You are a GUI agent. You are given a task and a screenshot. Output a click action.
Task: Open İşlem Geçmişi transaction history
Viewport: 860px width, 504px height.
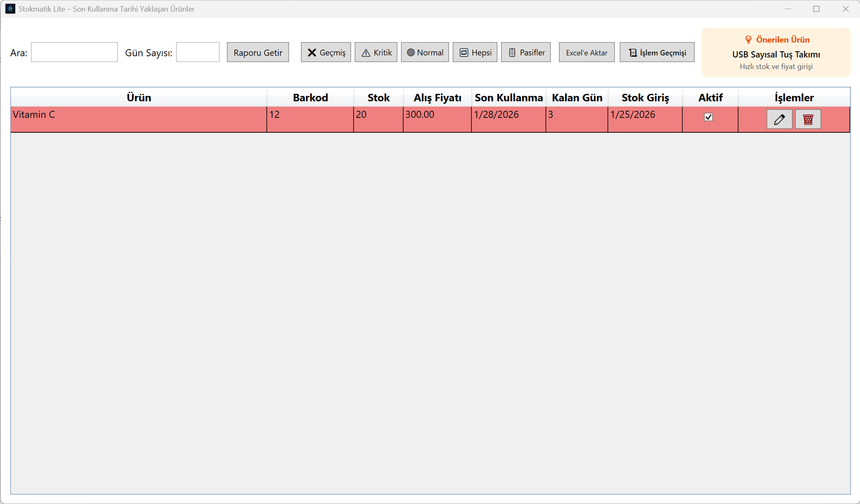click(x=657, y=53)
